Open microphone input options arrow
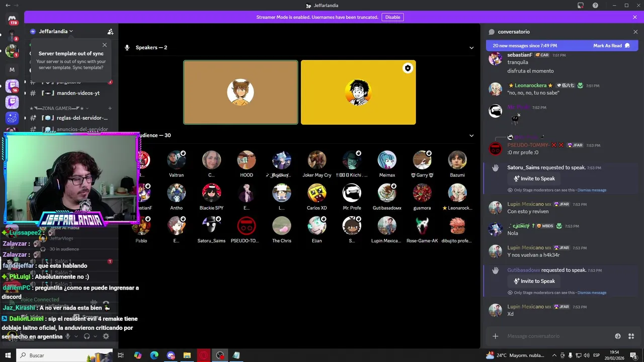 tap(76, 336)
